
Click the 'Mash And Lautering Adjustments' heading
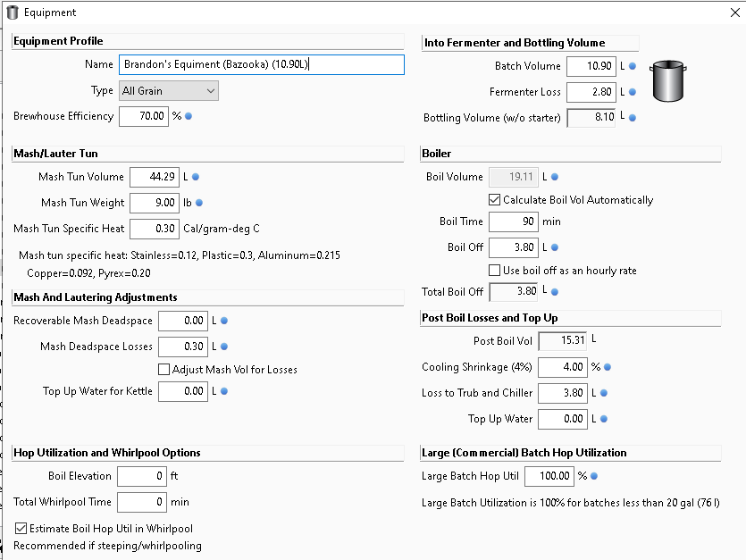click(96, 297)
